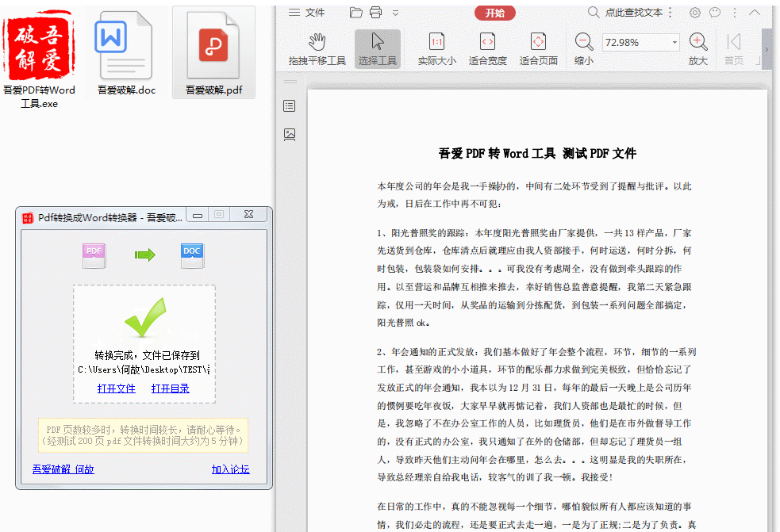Image resolution: width=780 pixels, height=532 pixels.
Task: Open the 文件 menu
Action: click(307, 12)
